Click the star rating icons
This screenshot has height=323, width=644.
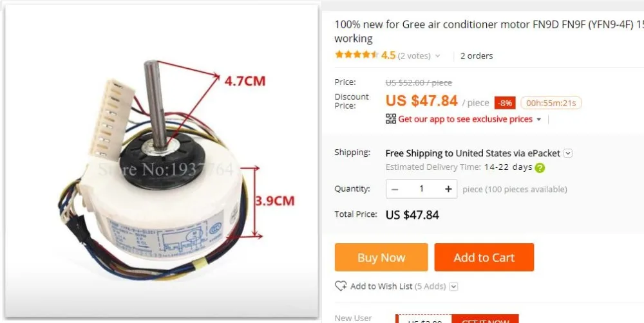coord(357,55)
